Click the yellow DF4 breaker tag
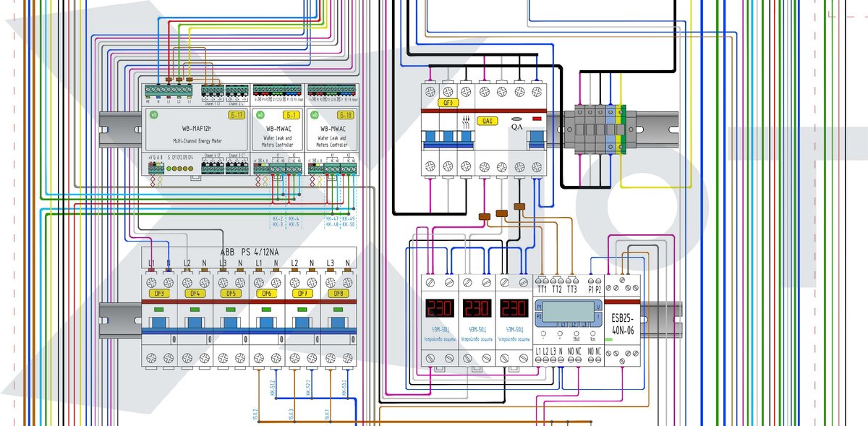The image size is (868, 426). pos(195,294)
